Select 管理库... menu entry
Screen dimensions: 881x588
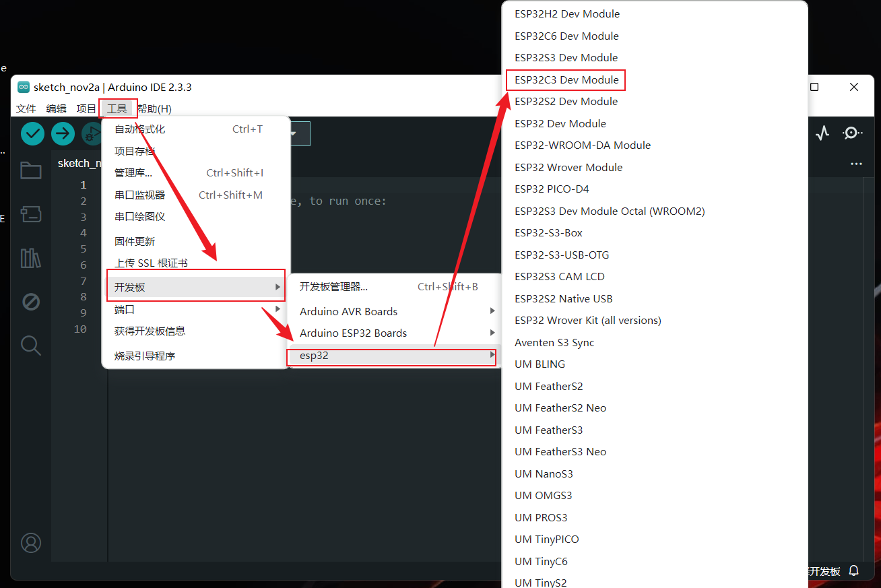[196, 173]
